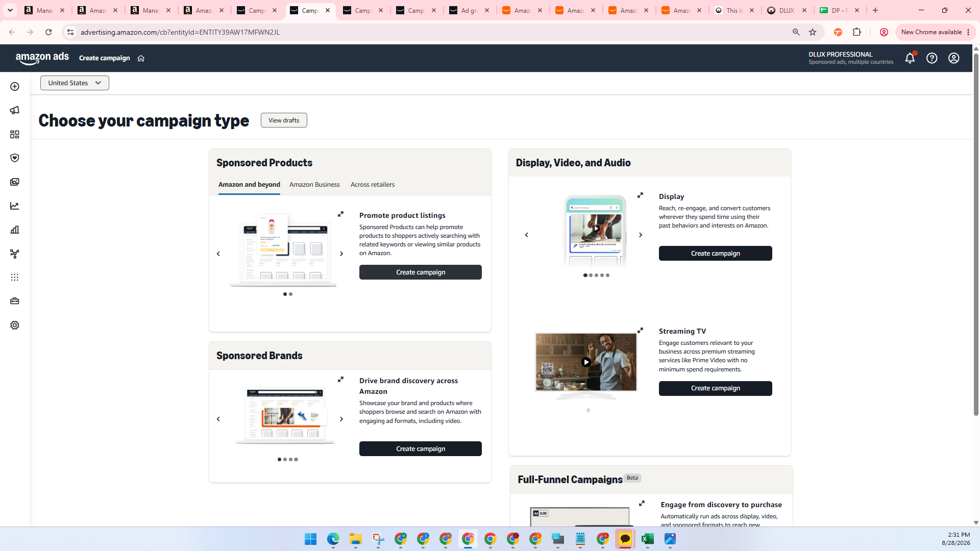Screen dimensions: 980x551
Task: Switch to the Amazon Business tab
Action: (314, 185)
